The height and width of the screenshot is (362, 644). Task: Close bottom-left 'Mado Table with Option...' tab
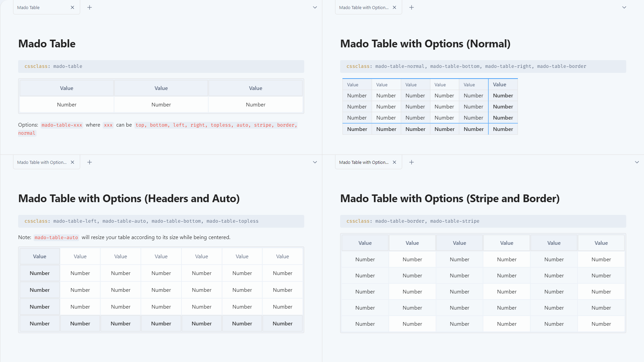click(x=72, y=162)
